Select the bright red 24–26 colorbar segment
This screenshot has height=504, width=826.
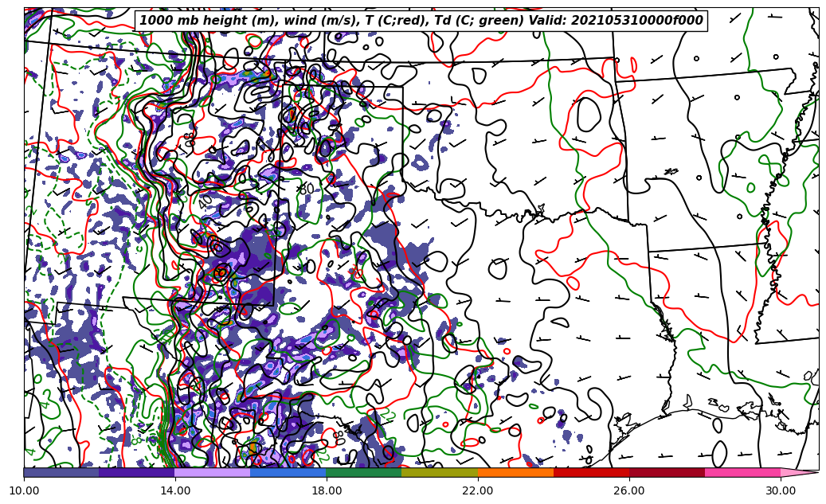coord(591,472)
